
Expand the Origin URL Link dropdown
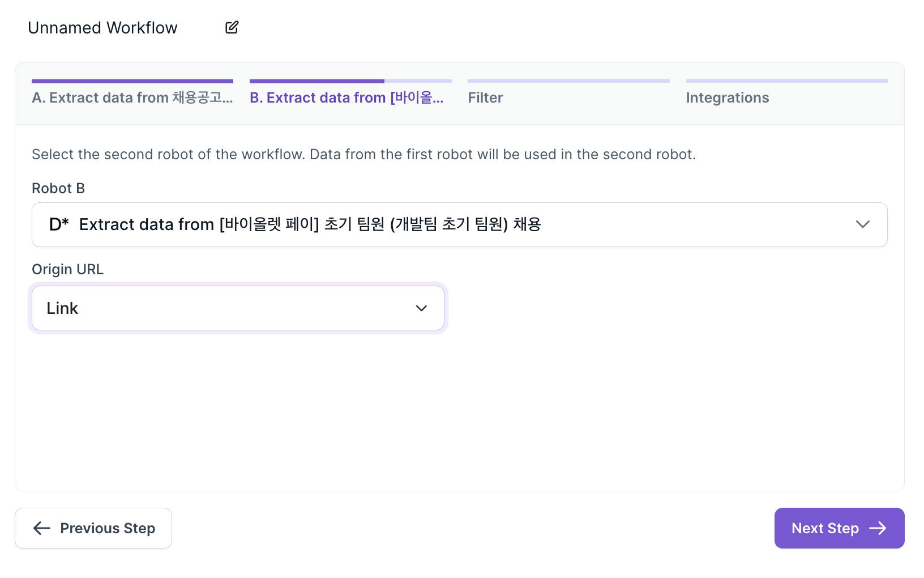(x=238, y=308)
